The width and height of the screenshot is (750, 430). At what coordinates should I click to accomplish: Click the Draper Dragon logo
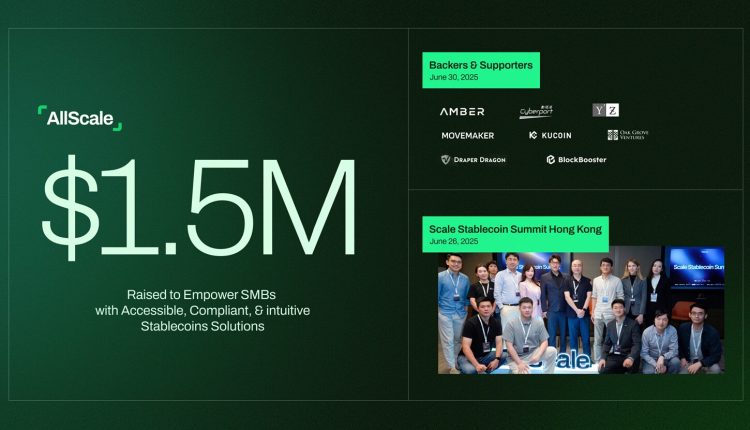coord(473,160)
